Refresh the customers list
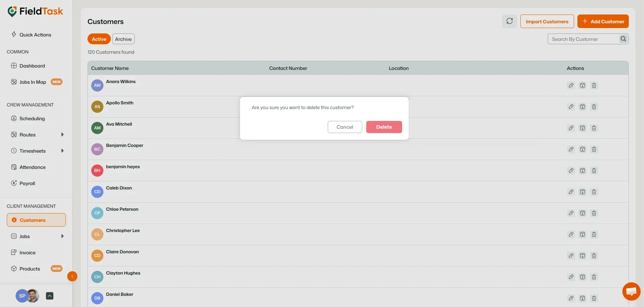The width and height of the screenshot is (644, 307). [510, 21]
